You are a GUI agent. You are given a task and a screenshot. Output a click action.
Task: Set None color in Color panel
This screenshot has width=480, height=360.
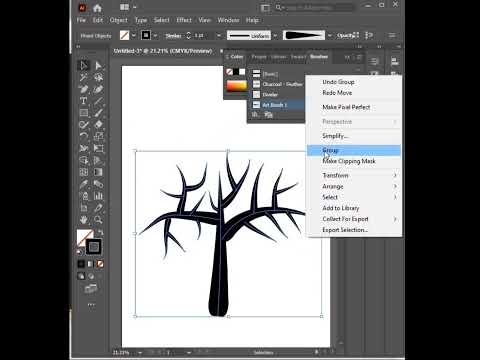(x=229, y=72)
